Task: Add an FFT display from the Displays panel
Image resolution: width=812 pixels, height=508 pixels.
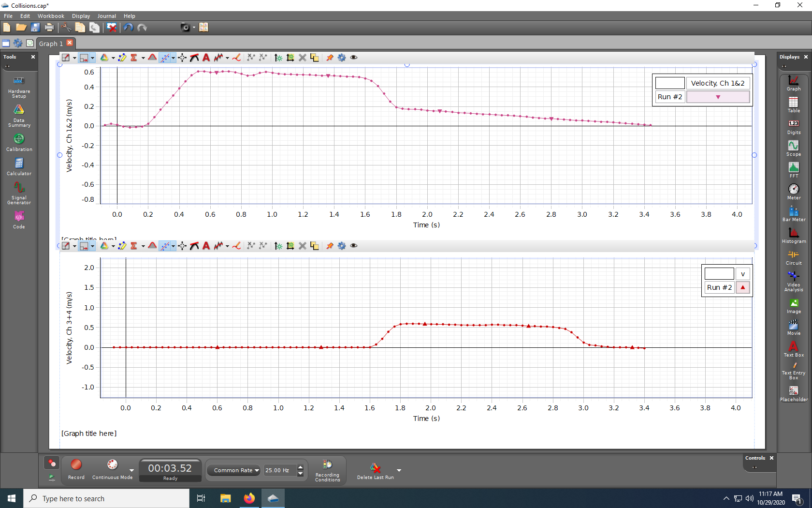Action: point(793,169)
